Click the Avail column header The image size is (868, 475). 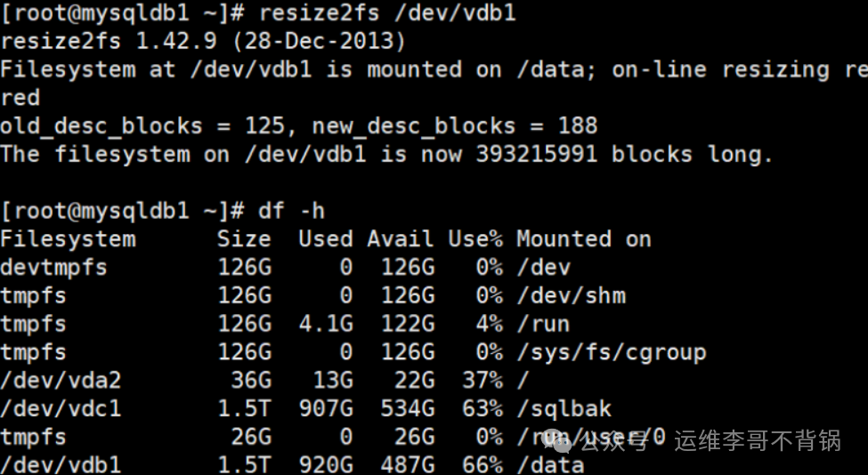400,239
